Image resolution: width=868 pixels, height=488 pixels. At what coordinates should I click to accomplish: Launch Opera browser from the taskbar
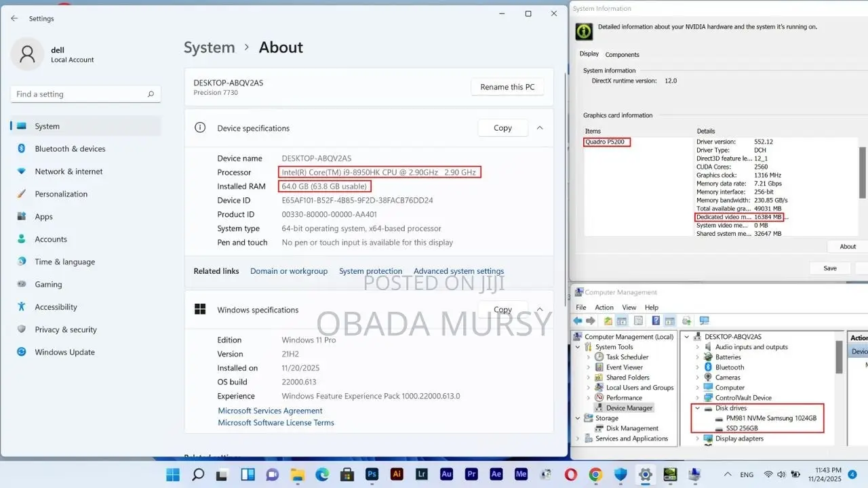pyautogui.click(x=570, y=474)
